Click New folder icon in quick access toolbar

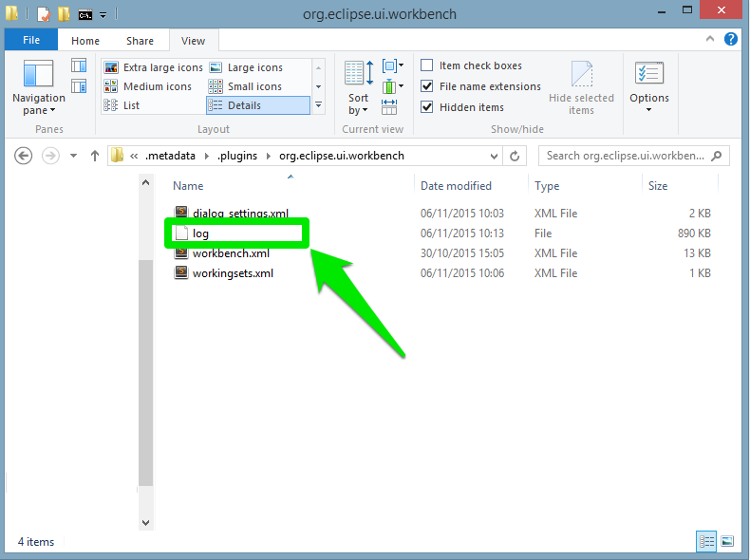pyautogui.click(x=65, y=14)
